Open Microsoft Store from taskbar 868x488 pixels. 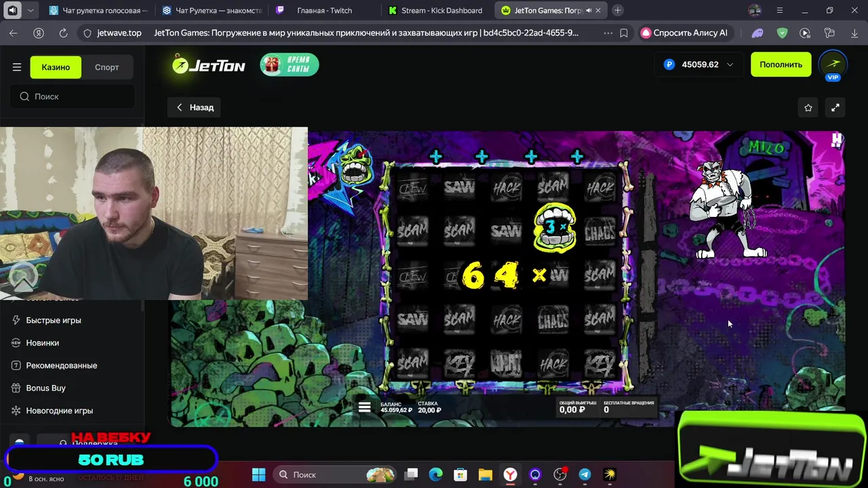(x=460, y=474)
